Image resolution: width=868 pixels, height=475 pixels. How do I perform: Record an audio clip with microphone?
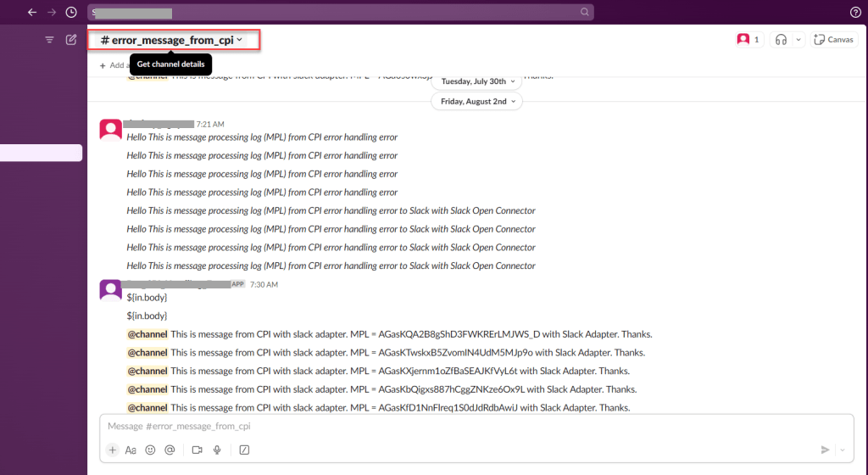tap(217, 450)
